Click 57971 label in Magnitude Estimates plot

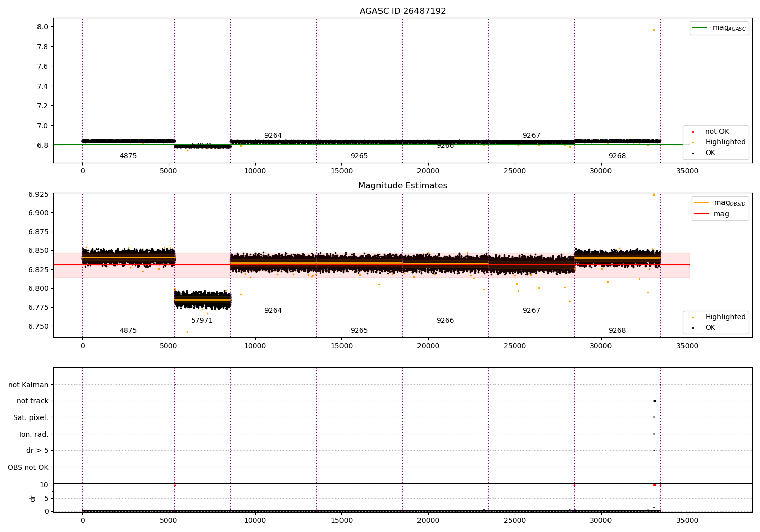coord(202,321)
